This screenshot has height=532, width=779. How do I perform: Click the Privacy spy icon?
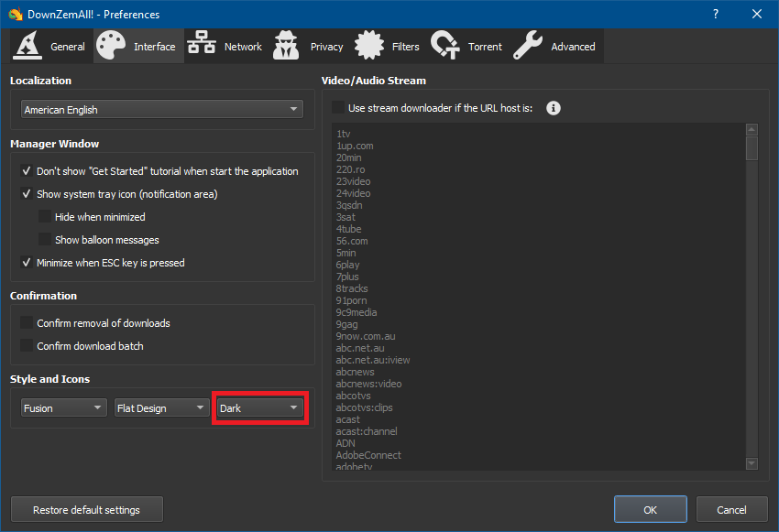click(x=286, y=46)
